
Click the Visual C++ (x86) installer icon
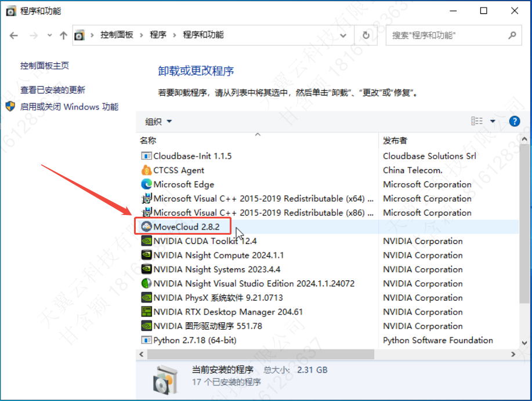coord(146,213)
